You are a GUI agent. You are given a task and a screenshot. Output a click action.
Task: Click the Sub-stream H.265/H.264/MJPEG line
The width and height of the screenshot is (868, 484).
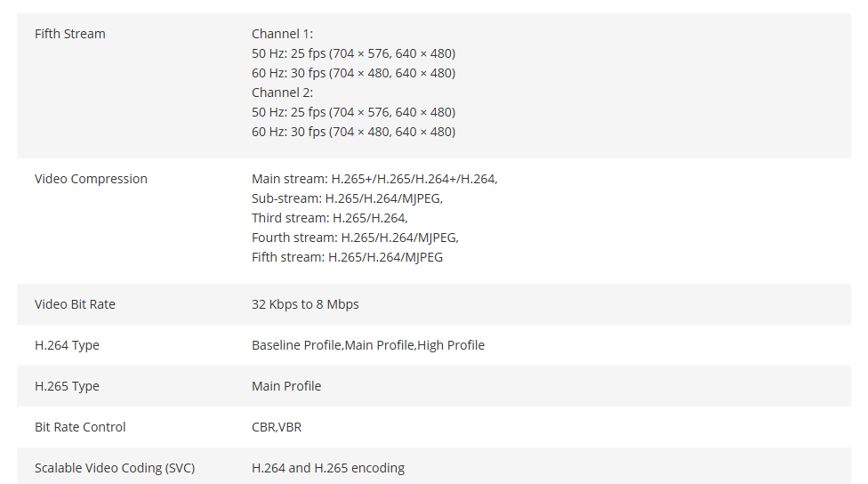click(x=347, y=198)
